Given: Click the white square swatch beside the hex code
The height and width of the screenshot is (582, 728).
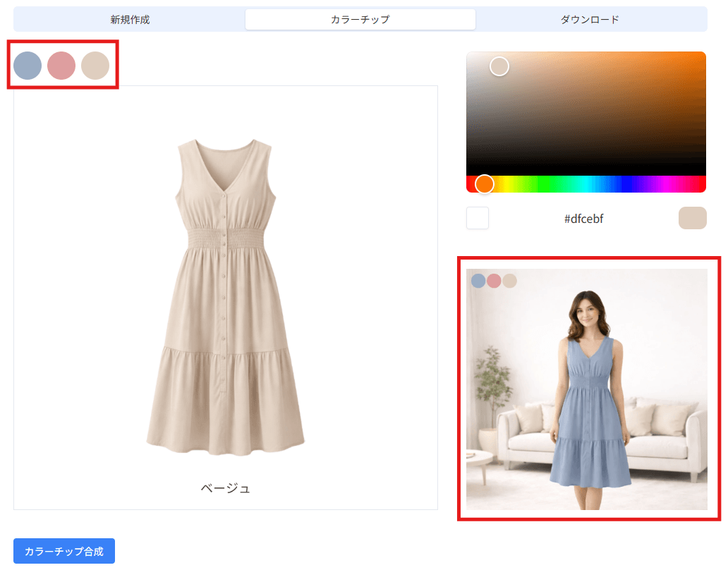Looking at the screenshot, I should tap(478, 218).
